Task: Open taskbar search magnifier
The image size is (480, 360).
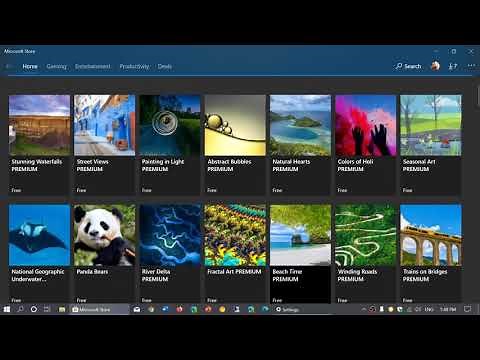Action: (20, 309)
